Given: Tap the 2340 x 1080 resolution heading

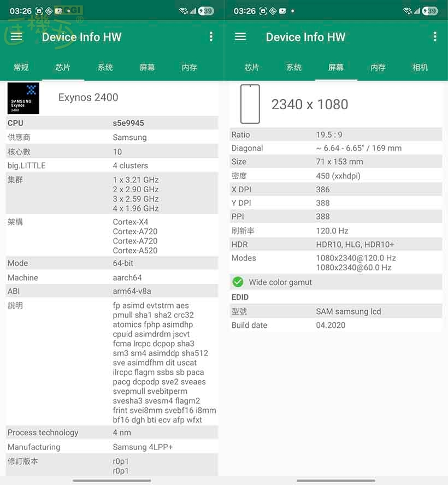Looking at the screenshot, I should pyautogui.click(x=310, y=104).
